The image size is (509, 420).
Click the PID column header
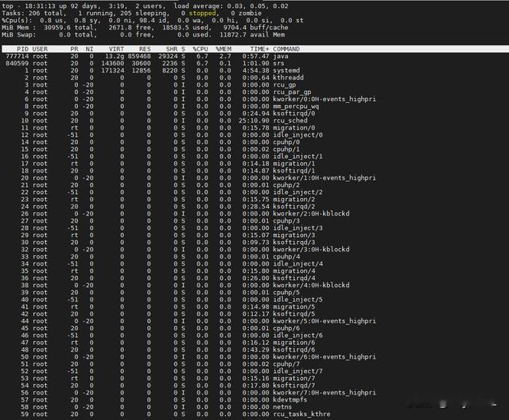(23, 49)
